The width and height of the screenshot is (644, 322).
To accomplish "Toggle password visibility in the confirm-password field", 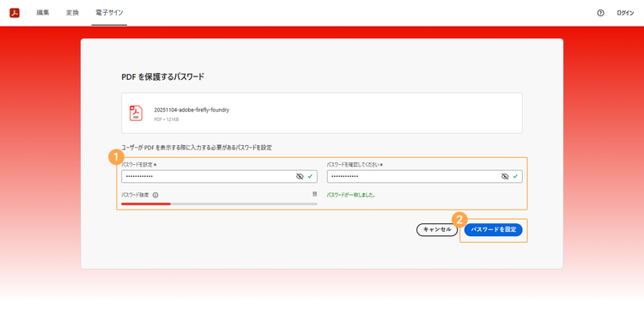I will click(505, 177).
